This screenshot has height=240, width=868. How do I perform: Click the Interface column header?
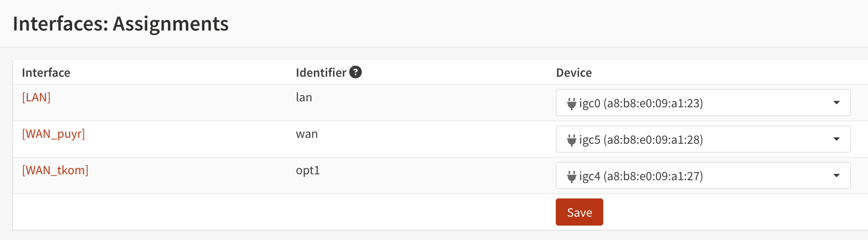coord(46,73)
